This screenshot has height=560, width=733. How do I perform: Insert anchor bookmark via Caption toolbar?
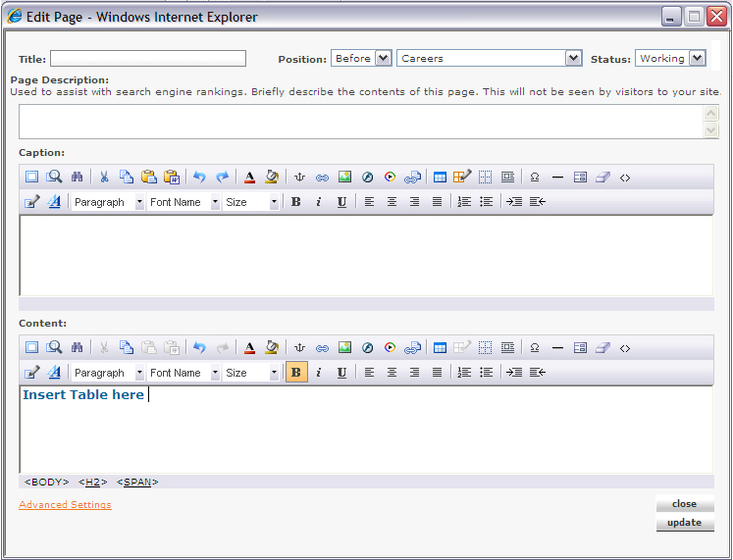(x=299, y=177)
